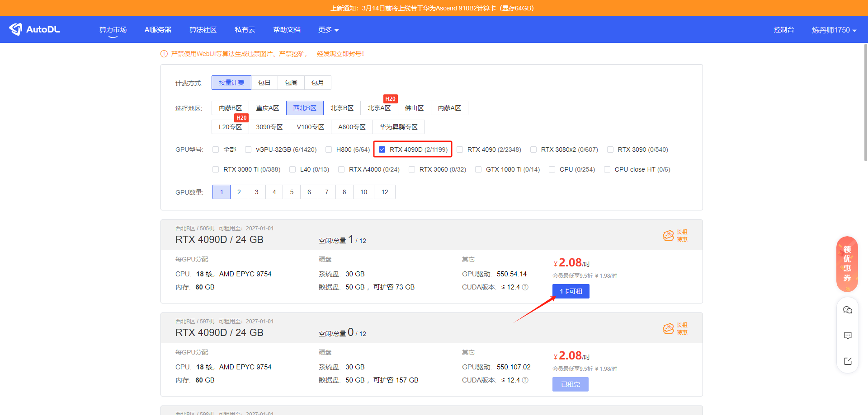Screen dimensions: 868x415
Task: Set GPU count to 12
Action: (385, 192)
